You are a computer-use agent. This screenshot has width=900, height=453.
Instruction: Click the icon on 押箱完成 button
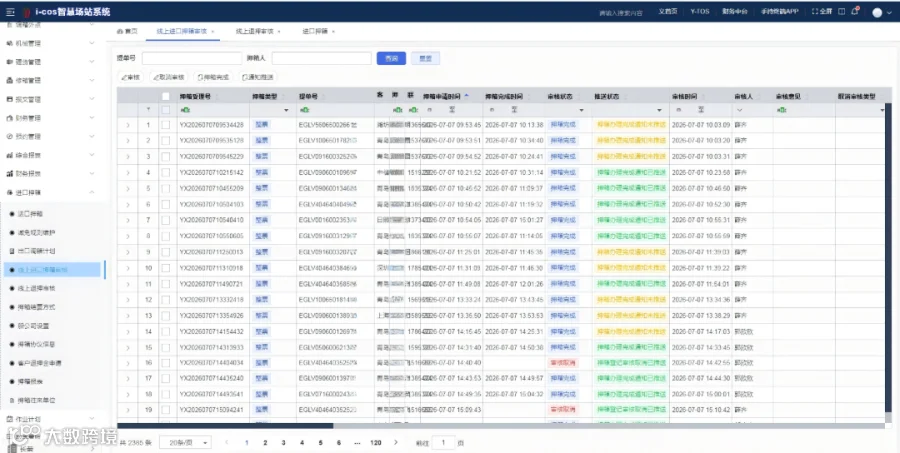click(x=200, y=77)
